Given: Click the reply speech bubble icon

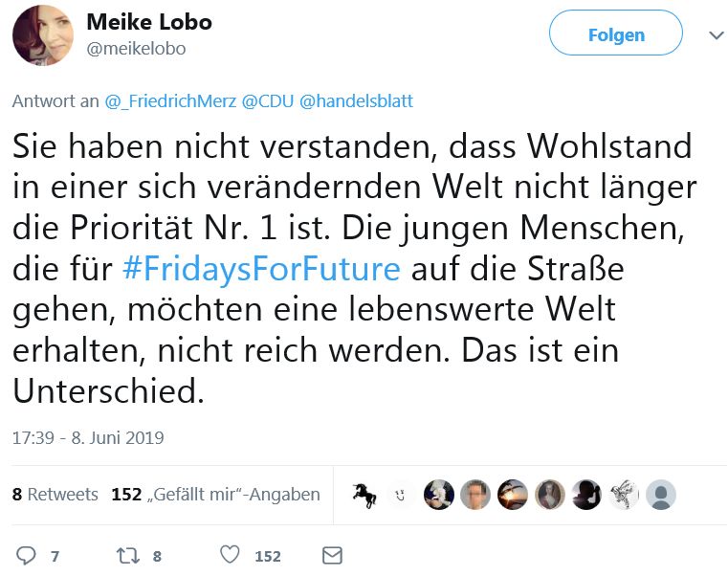Looking at the screenshot, I should pos(27,555).
